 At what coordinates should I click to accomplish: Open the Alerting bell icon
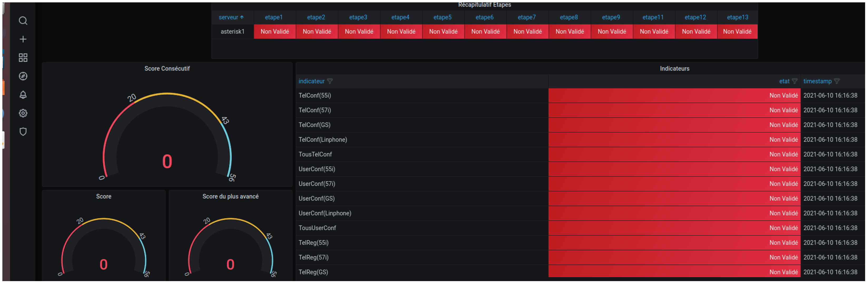click(23, 95)
